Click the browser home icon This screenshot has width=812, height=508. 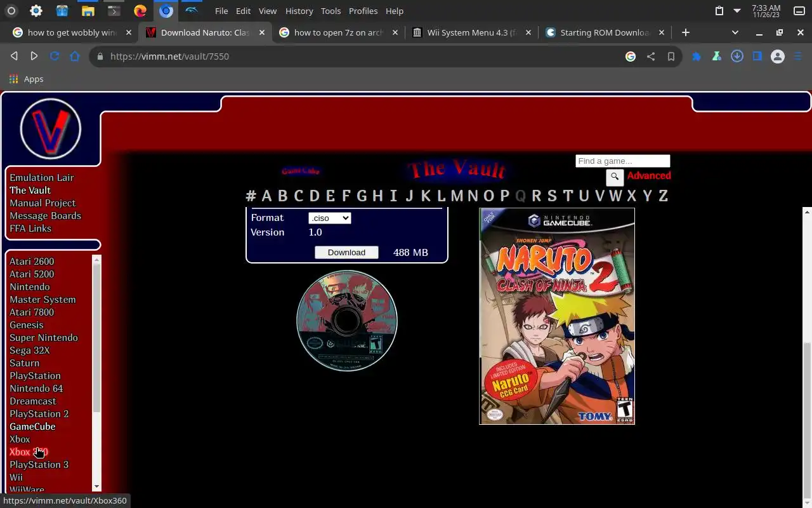75,57
